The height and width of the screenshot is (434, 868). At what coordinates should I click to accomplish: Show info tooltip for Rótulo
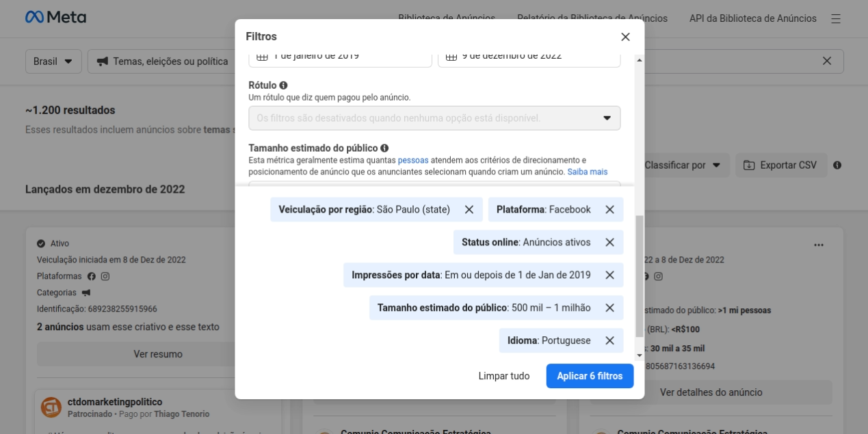tap(283, 85)
